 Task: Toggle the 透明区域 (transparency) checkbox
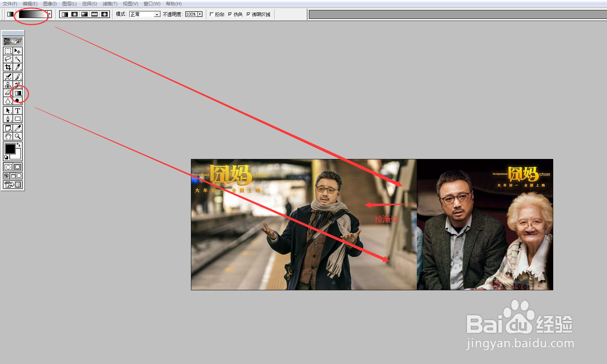(x=248, y=14)
